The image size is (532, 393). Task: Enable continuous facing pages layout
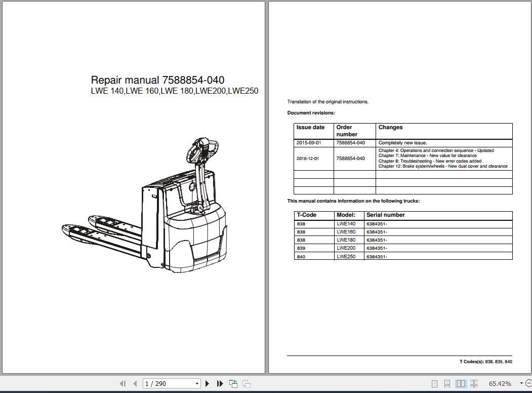[x=474, y=383]
